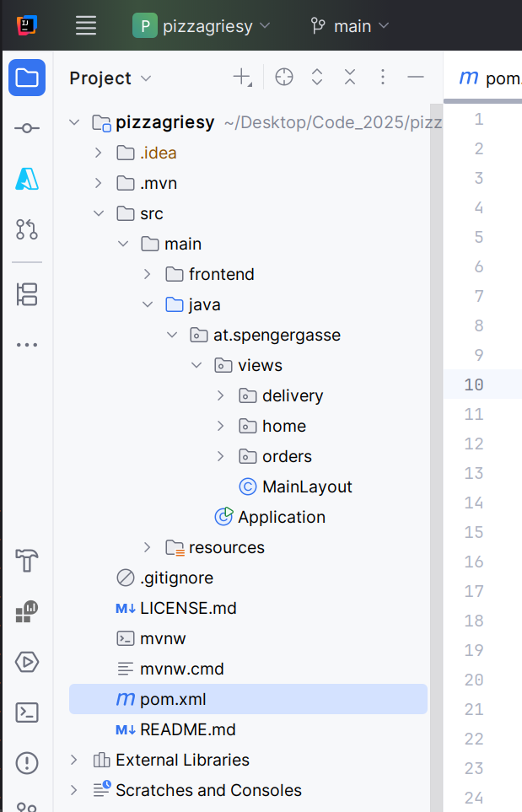Select README.md in the project tree

click(x=187, y=729)
